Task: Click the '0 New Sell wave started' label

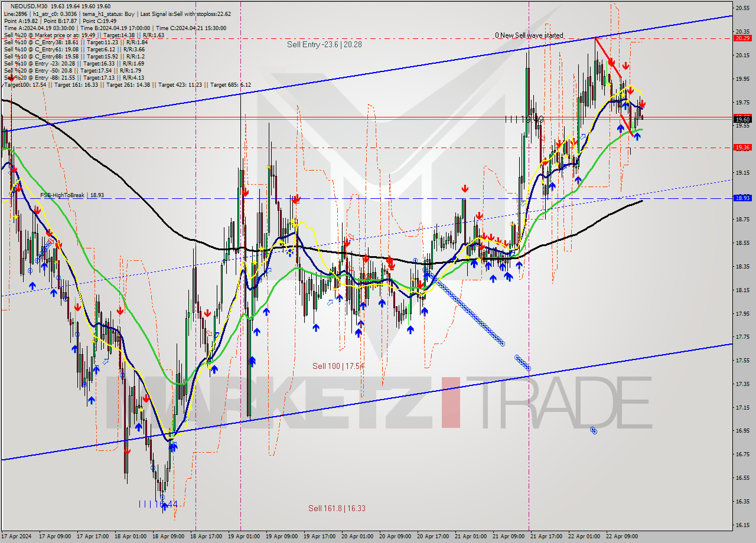Action: (x=529, y=35)
